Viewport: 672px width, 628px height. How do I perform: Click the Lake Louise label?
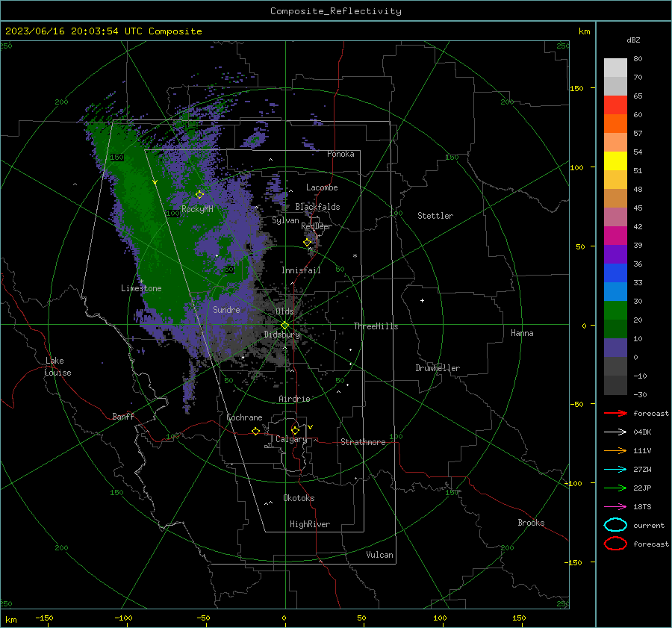pos(57,367)
